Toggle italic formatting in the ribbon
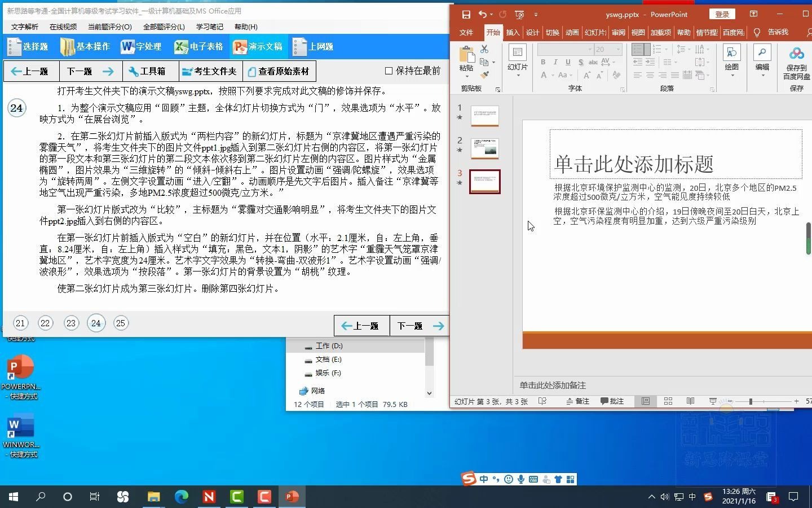Image resolution: width=812 pixels, height=508 pixels. point(555,62)
